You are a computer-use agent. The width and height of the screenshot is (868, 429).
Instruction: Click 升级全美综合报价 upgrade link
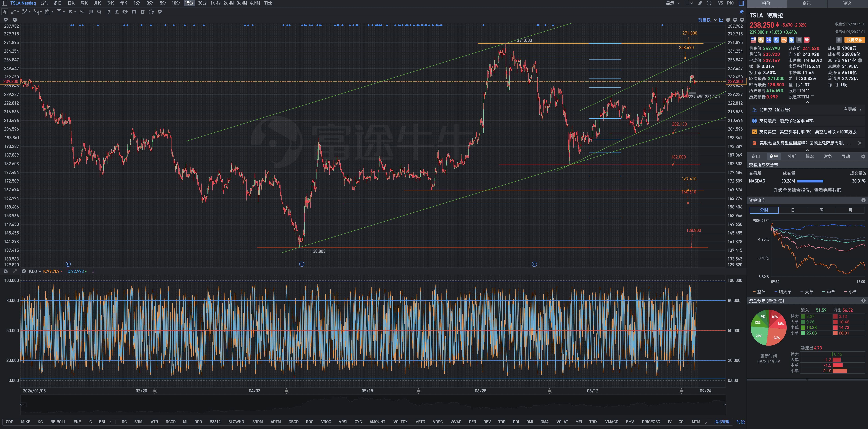(x=807, y=190)
